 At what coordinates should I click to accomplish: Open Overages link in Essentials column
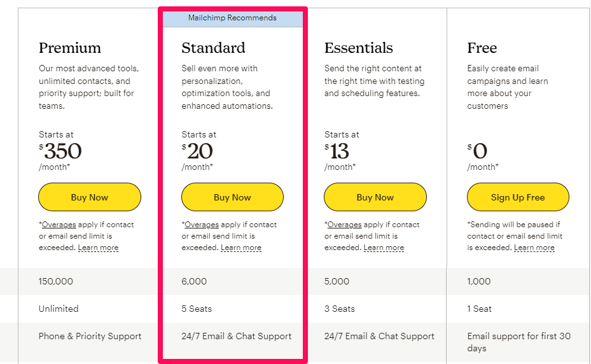345,225
